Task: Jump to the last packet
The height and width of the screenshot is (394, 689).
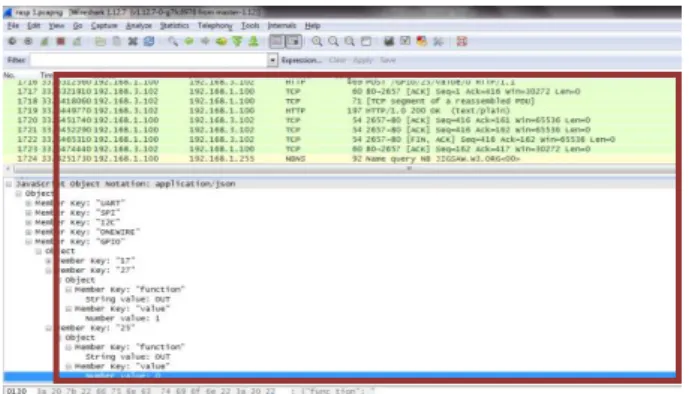Action: (254, 42)
